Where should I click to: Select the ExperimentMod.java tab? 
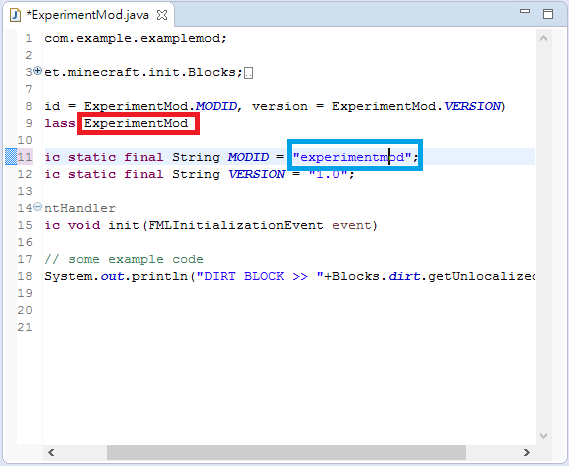pyautogui.click(x=89, y=15)
